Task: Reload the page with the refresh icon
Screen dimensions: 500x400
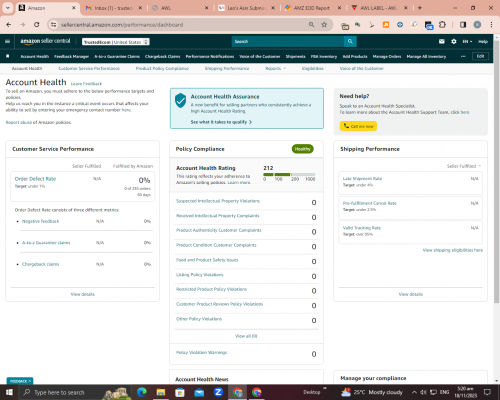Action: (37, 25)
